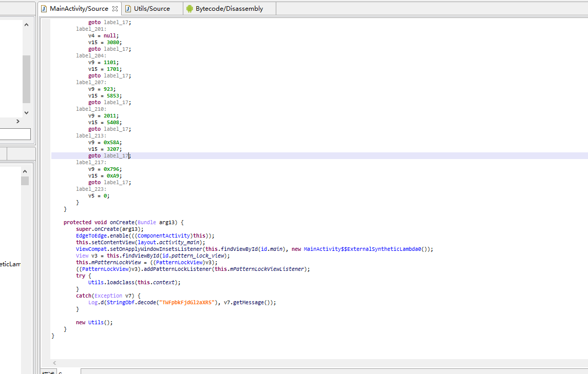Click the Android icon on Bytecode/Disassembly tab
588x374 pixels.
pyautogui.click(x=189, y=9)
